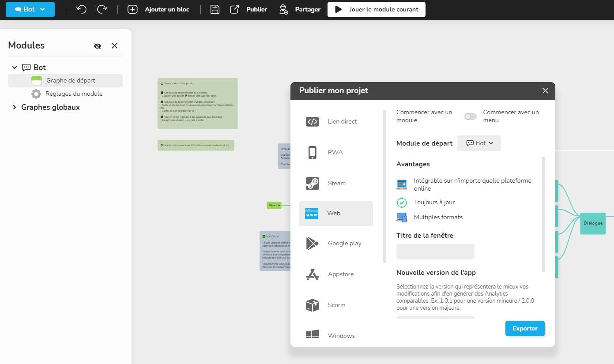Screen dimensions: 614x364
Task: Open the Module de départ Bot dropdown
Action: [479, 143]
